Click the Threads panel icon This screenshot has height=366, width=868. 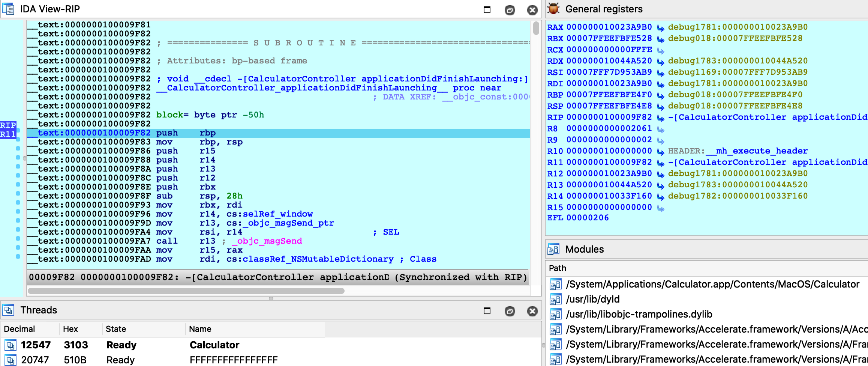click(x=8, y=310)
